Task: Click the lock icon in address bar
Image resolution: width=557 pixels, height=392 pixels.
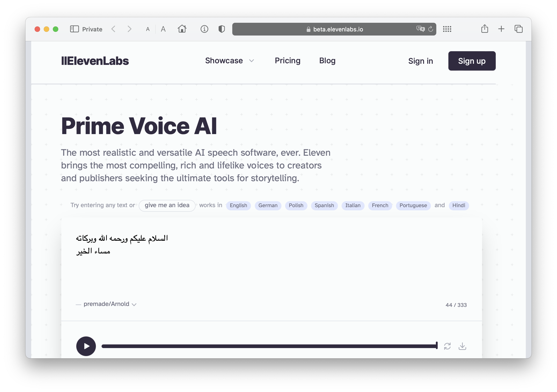Action: click(308, 29)
